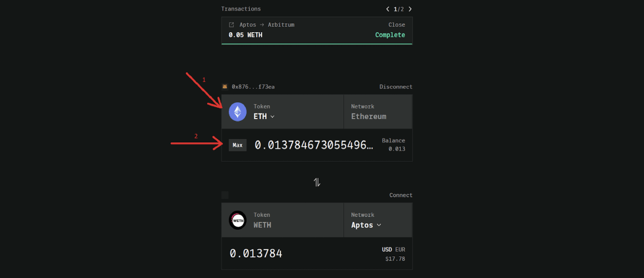
Task: Open the ETH token dropdown
Action: (264, 116)
